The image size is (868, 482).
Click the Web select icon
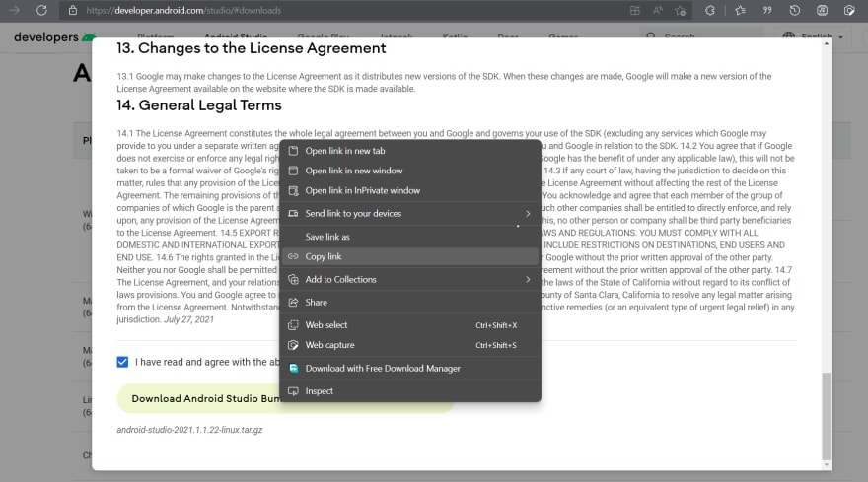click(x=293, y=325)
